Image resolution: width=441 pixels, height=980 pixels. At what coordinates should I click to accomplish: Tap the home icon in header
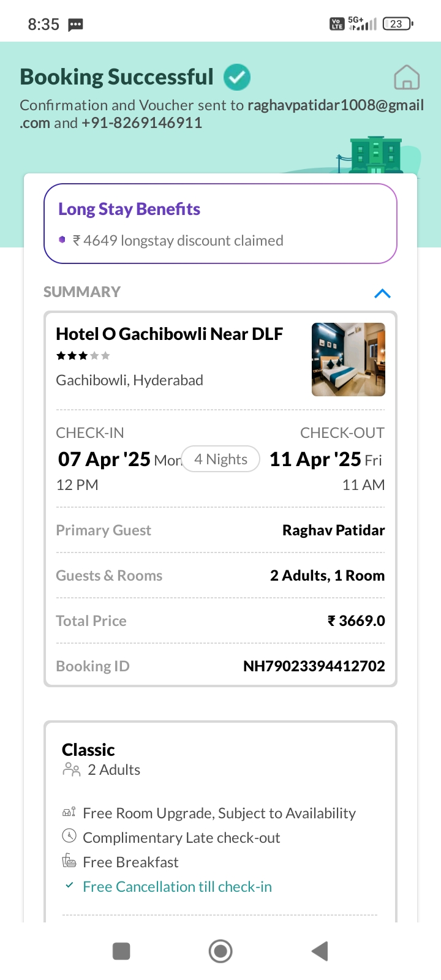pyautogui.click(x=407, y=78)
